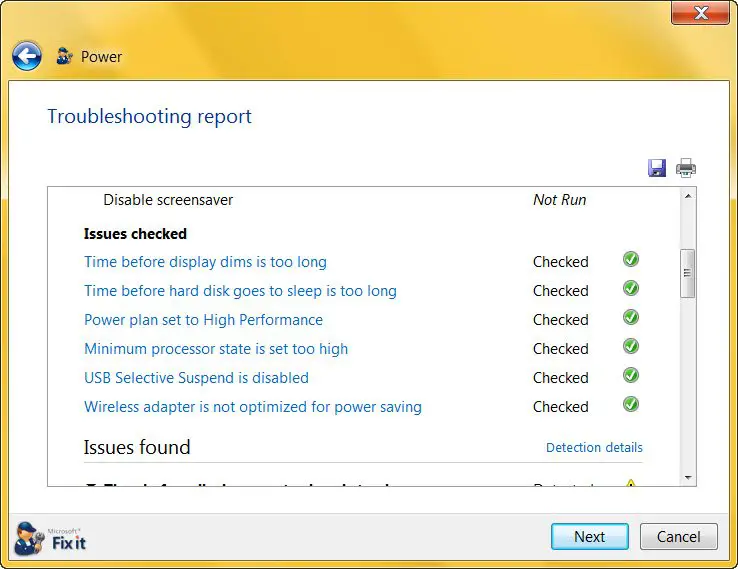738x569 pixels.
Task: Click the Cancel button
Action: (x=679, y=537)
